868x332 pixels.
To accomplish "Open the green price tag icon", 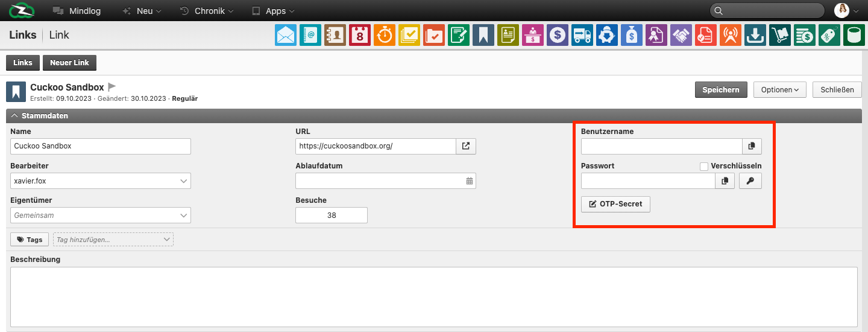I will [829, 35].
